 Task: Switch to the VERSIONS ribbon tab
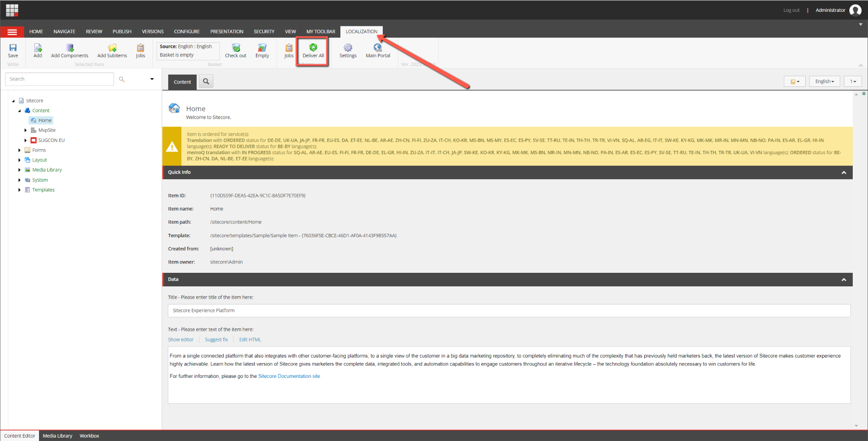coord(153,32)
